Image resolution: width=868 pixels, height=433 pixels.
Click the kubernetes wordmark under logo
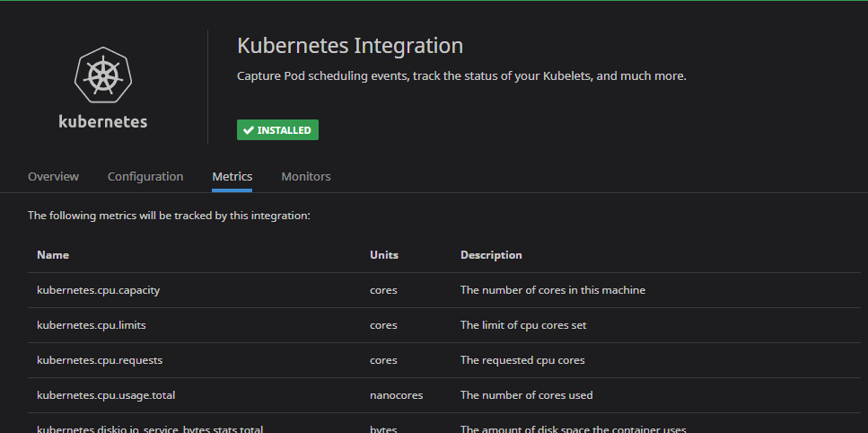click(x=103, y=121)
